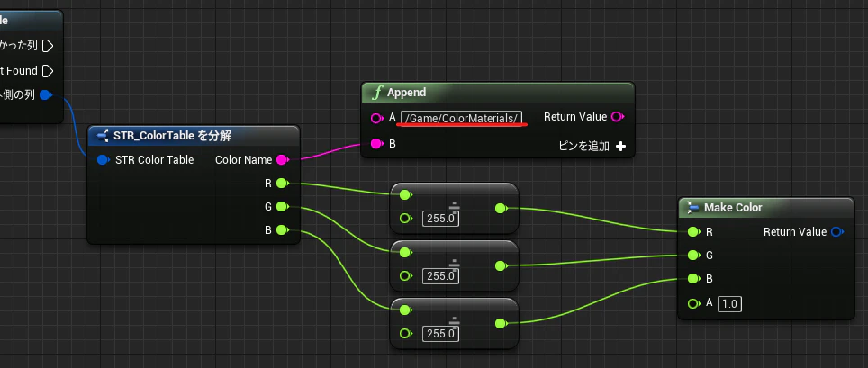Click the break struct icon on STR_ColorTable node
This screenshot has width=868, height=368.
pos(103,135)
